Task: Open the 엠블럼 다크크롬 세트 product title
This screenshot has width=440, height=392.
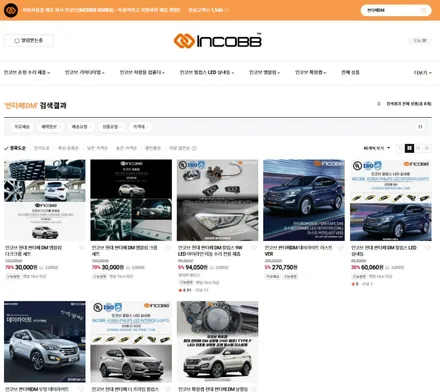Action: [x=33, y=251]
